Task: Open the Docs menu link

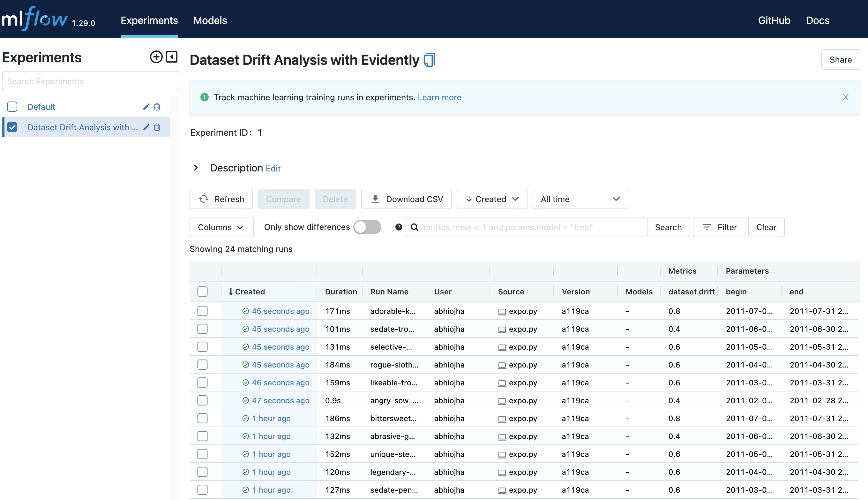Action: coord(818,20)
